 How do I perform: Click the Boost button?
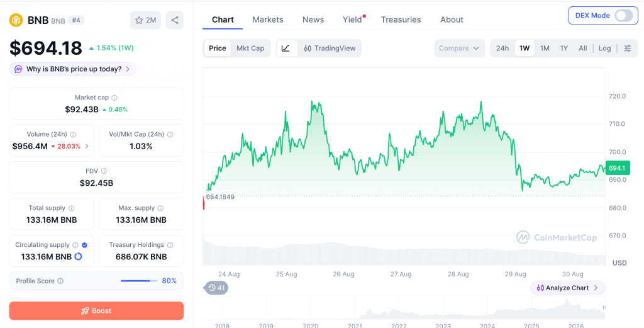point(96,311)
